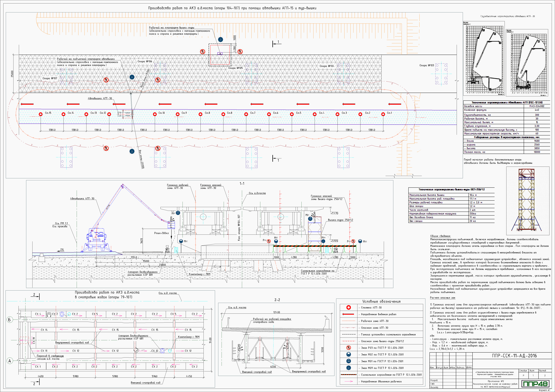
Task: Click the M09 safety sign icon in the legend
Action: pyautogui.click(x=348, y=368)
